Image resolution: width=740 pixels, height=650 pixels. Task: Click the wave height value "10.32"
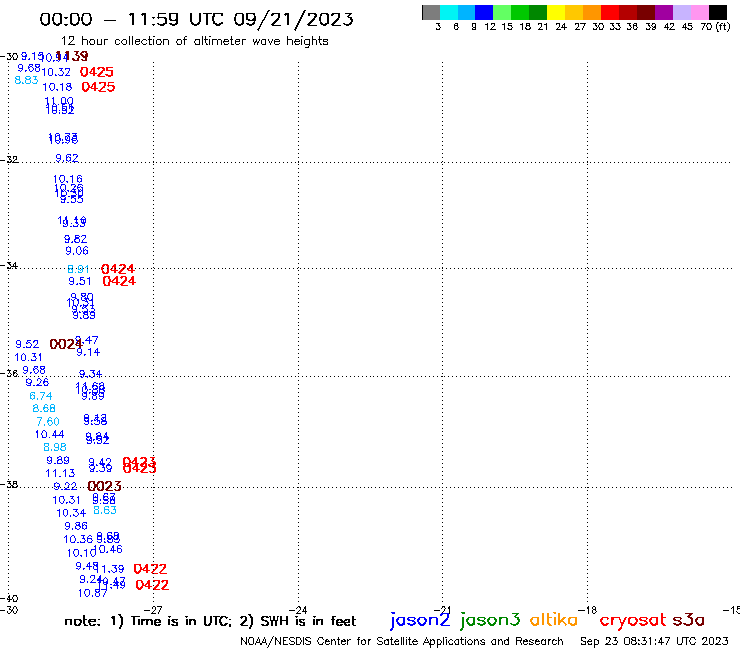(x=56, y=72)
